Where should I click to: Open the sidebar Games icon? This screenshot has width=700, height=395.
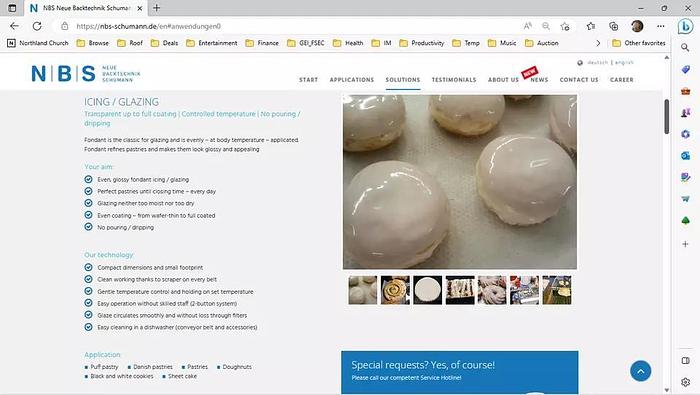[x=685, y=112]
